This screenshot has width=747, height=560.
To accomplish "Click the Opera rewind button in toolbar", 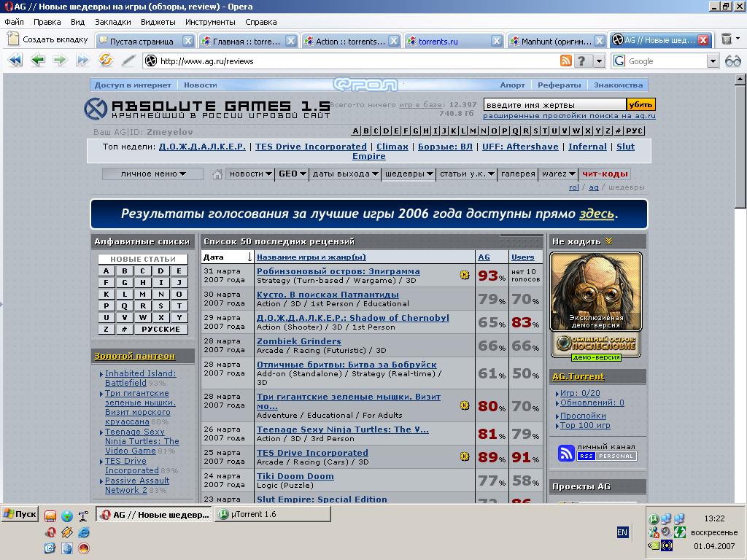I will pos(15,61).
